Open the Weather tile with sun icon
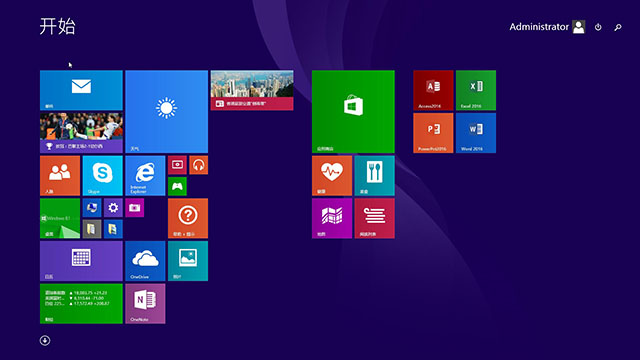Viewport: 640px width, 360px height. point(167,111)
